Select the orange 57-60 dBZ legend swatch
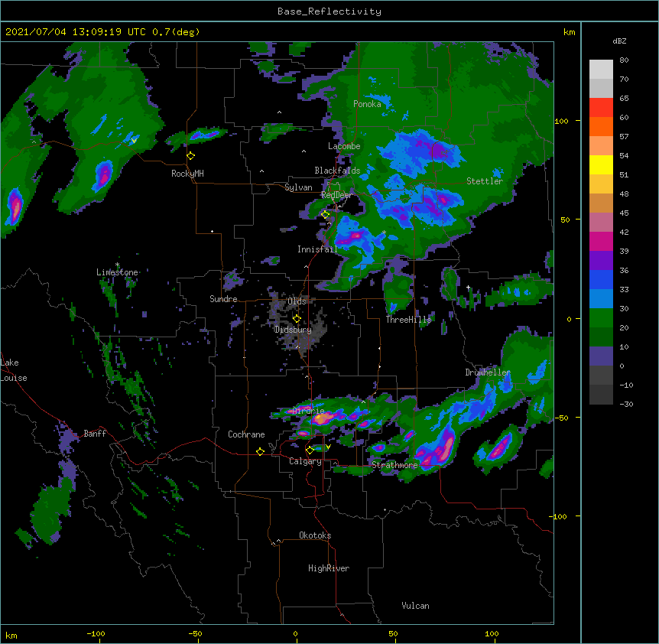 [x=601, y=126]
